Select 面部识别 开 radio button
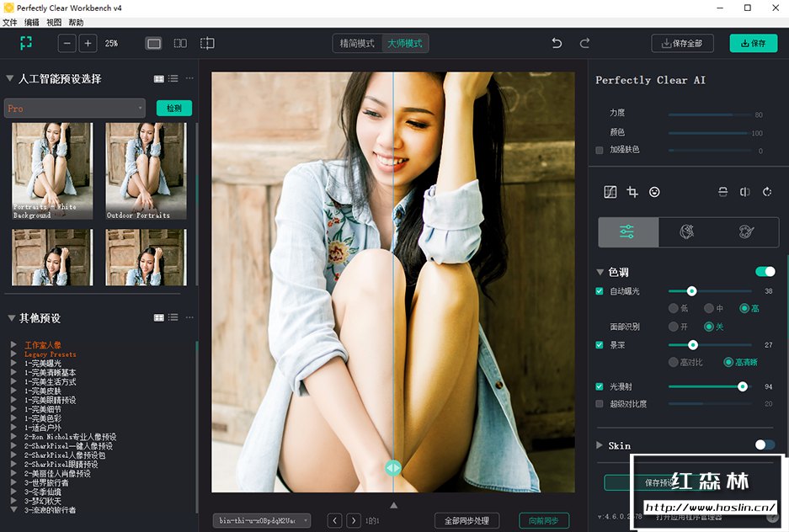Screen dimensions: 789x532 tap(674, 327)
